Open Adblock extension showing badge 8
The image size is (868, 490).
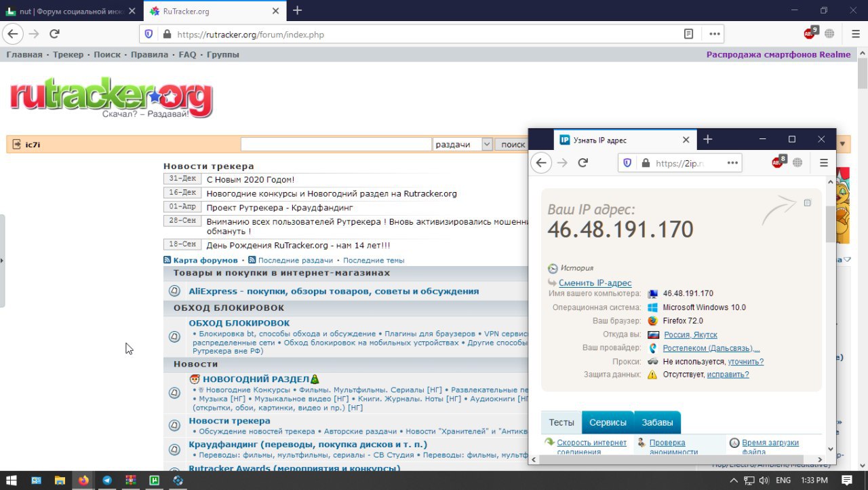(778, 162)
